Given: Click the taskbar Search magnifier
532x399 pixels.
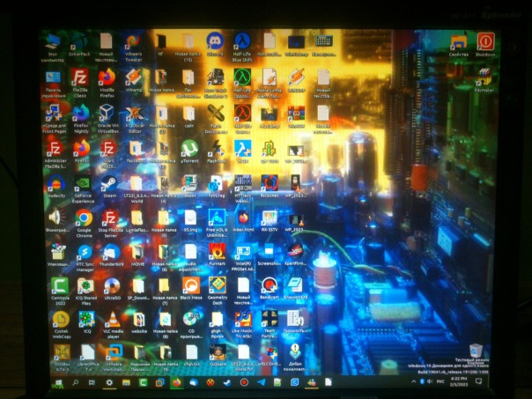Looking at the screenshot, I should click(76, 383).
